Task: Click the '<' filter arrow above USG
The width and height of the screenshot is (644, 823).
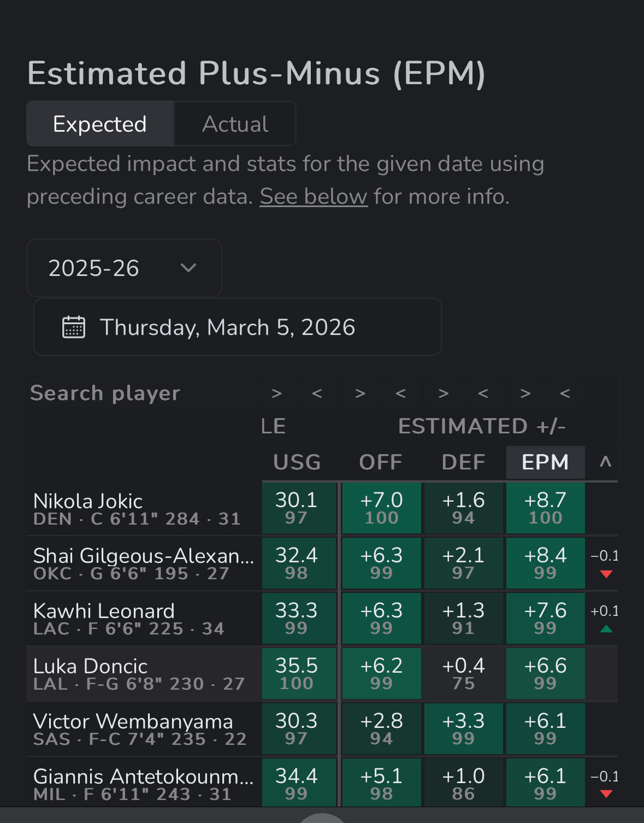Action: 317,393
